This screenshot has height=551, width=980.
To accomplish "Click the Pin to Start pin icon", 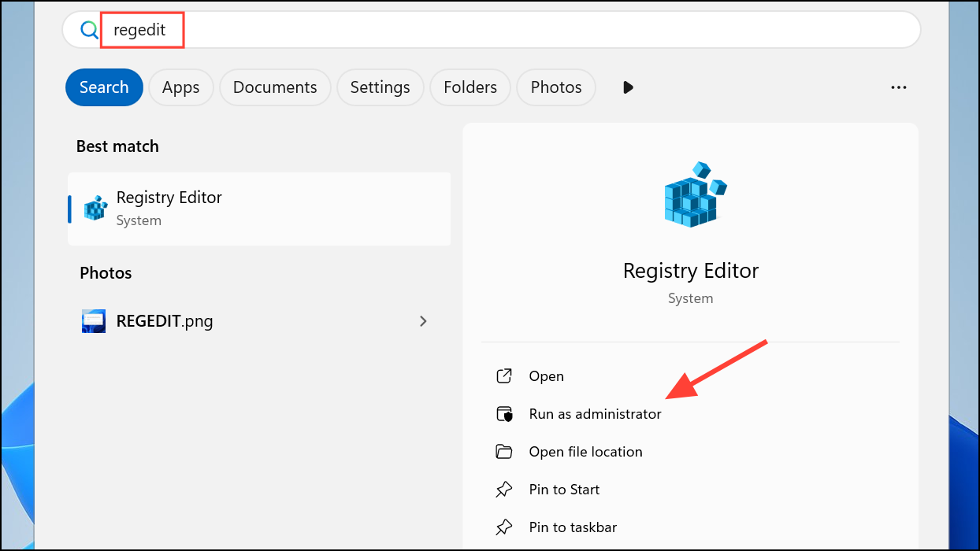I will [504, 490].
